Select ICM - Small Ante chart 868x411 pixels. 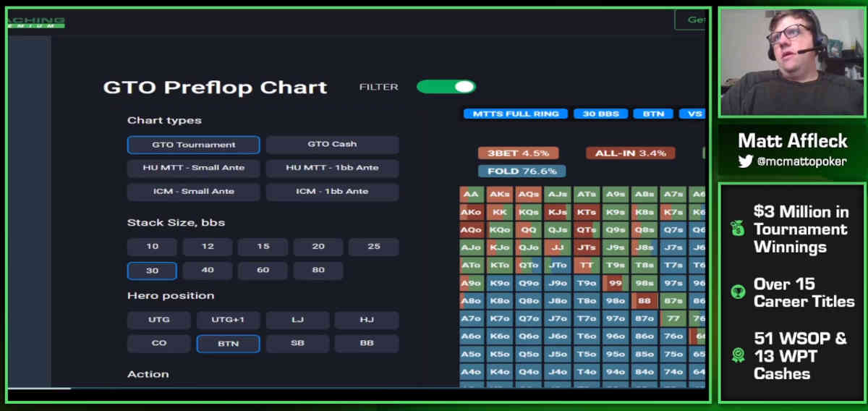pos(193,192)
